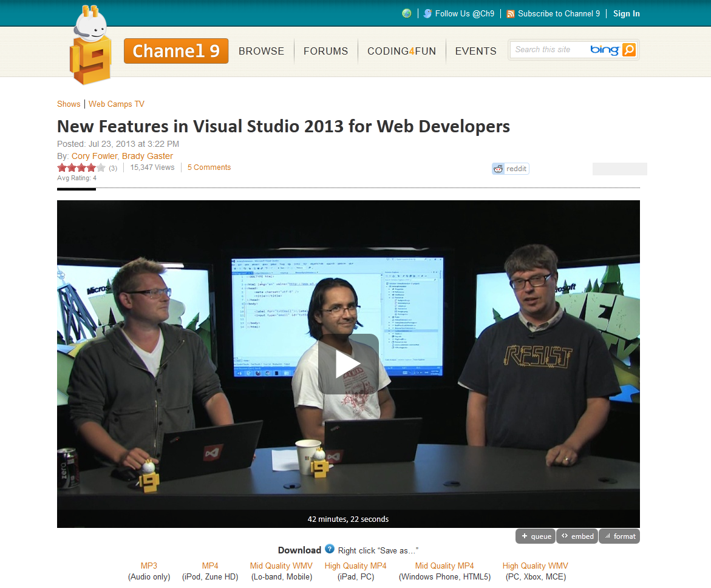Open the BROWSE menu
Screen dimensions: 711x588
261,51
